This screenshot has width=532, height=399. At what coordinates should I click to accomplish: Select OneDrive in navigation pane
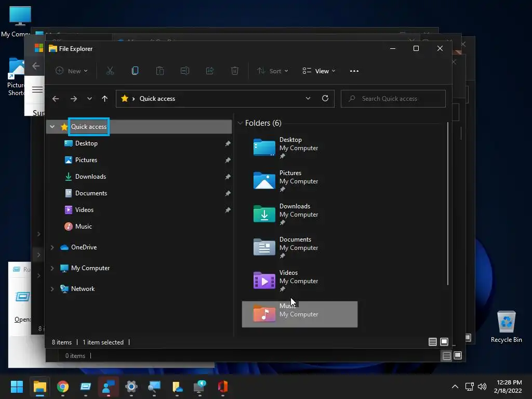(84, 247)
